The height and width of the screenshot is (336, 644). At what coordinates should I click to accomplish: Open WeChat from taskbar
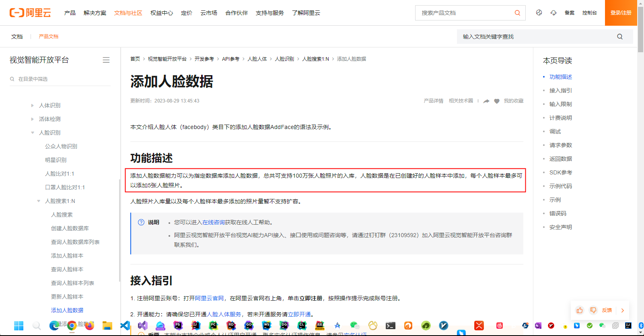coord(355,326)
